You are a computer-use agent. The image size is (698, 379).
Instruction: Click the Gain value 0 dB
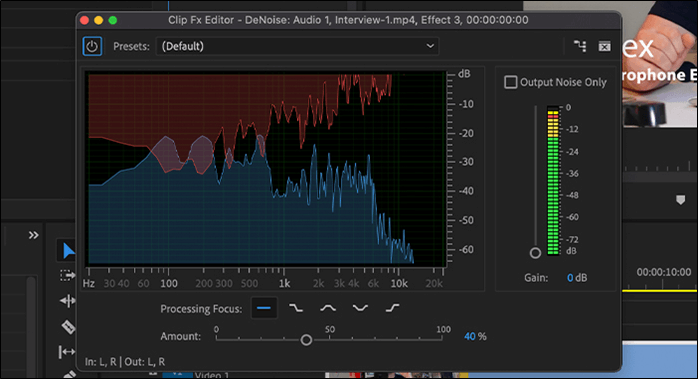pos(577,278)
